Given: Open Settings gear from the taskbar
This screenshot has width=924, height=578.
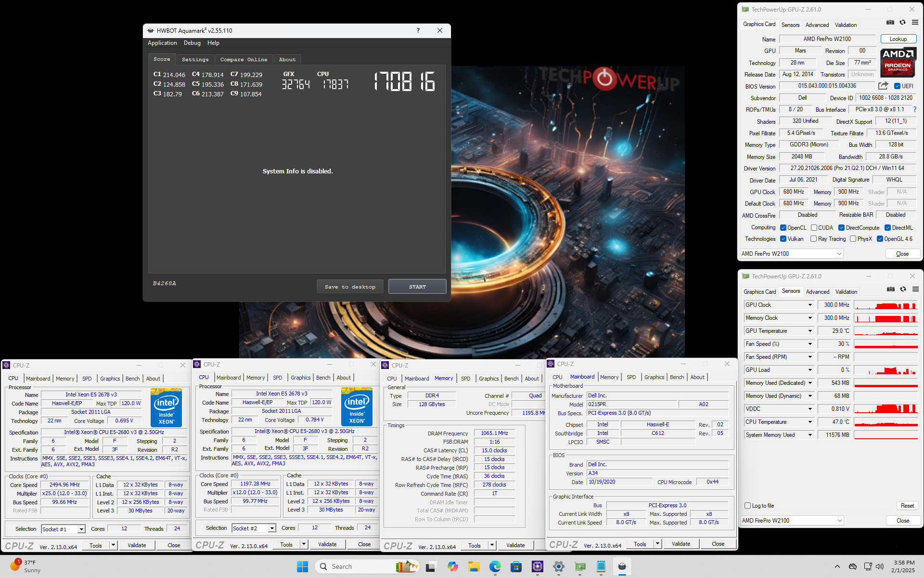Looking at the screenshot, I should [559, 566].
